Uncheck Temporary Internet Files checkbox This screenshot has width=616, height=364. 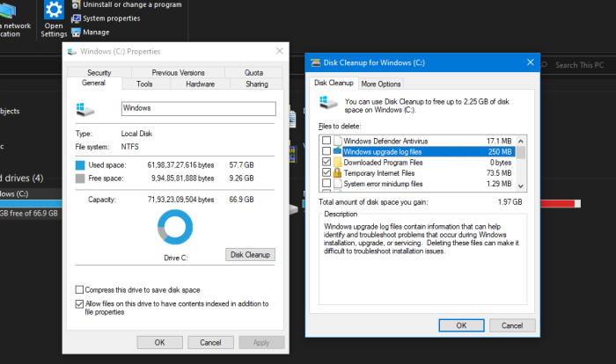pos(326,172)
